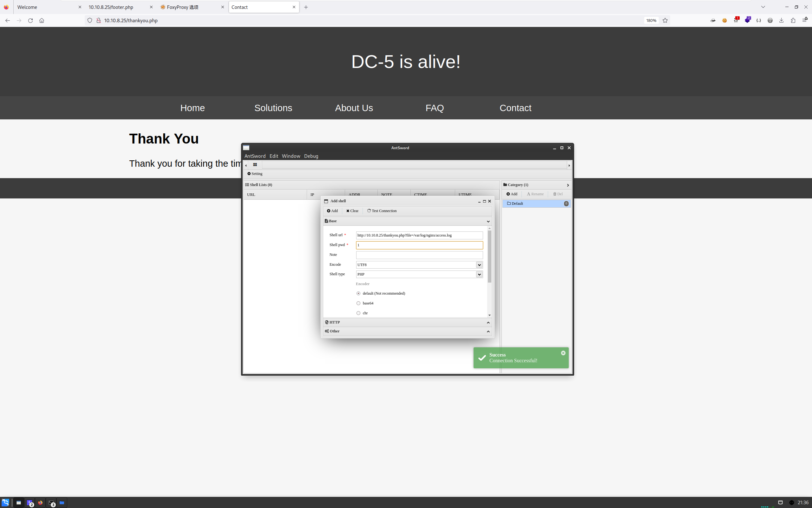Click the Note input field

tap(419, 255)
